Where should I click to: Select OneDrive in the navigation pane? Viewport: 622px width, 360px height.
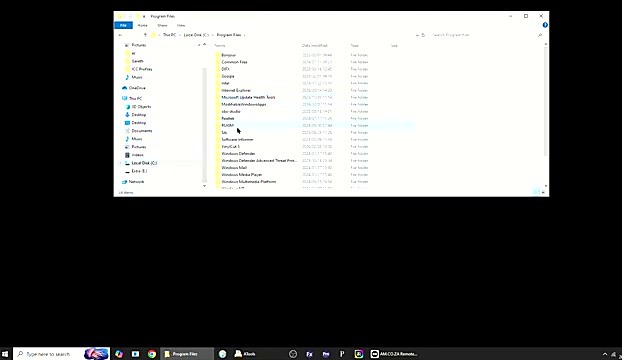[137, 88]
